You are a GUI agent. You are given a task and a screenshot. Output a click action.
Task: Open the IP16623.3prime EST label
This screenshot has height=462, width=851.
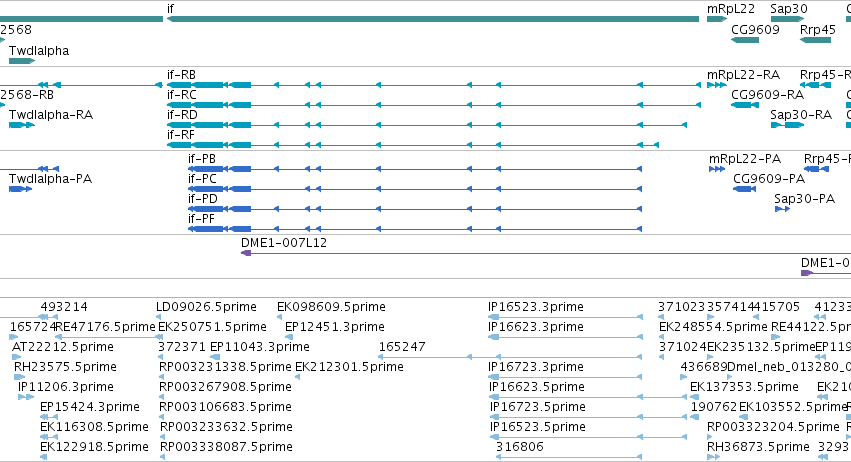click(536, 327)
